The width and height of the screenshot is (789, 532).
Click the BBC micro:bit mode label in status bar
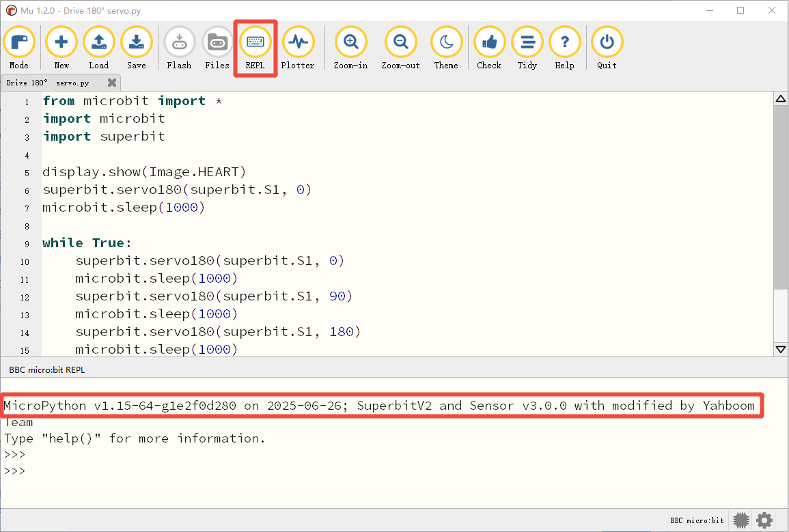697,520
